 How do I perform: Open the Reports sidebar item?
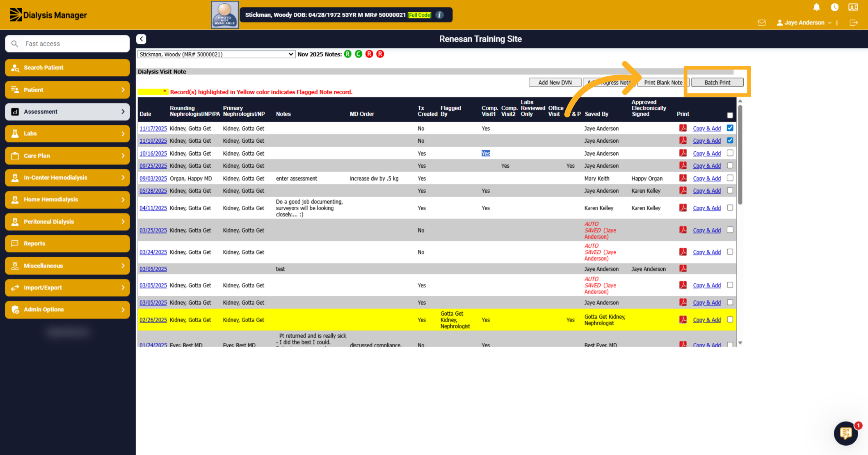point(67,244)
